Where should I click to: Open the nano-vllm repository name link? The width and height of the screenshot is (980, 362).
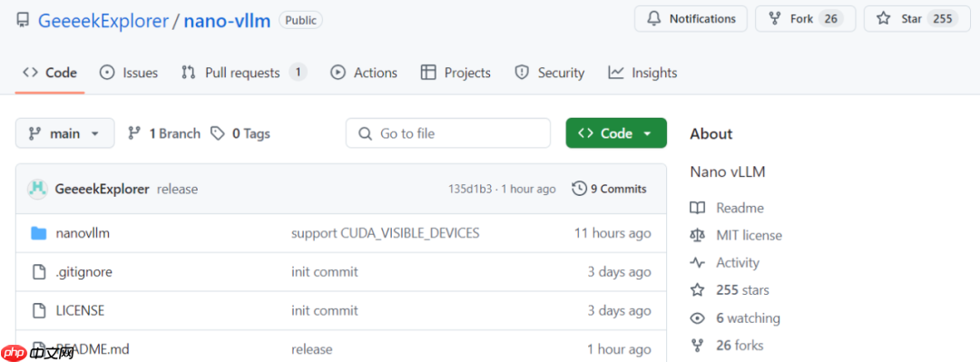[227, 20]
